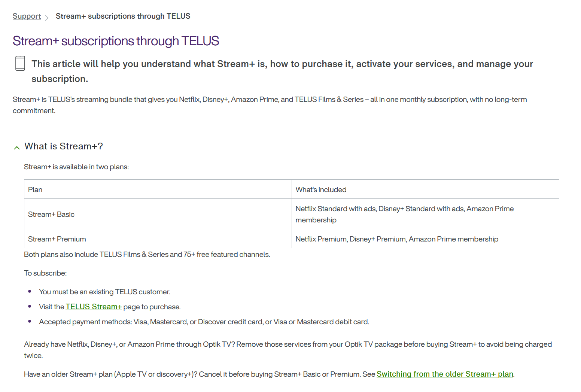Click the 'Stream+ is TELUS's streaming bundle' paragraph
The height and width of the screenshot is (392, 581).
[x=270, y=105]
